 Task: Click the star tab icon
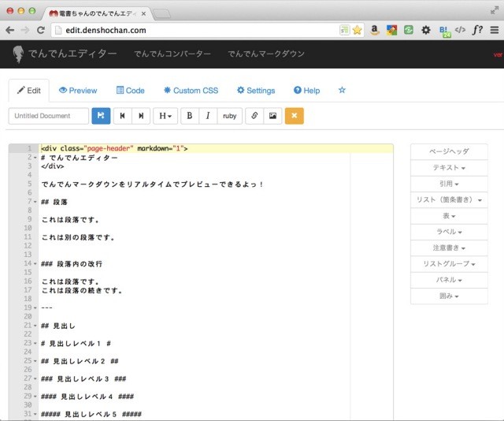(342, 90)
